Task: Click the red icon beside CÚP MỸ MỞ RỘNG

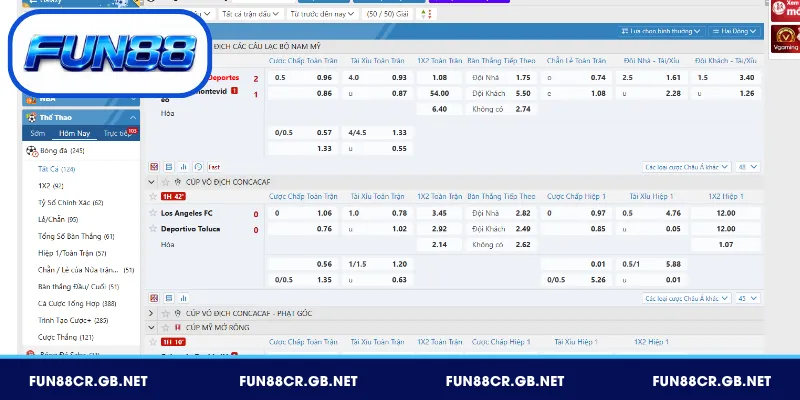Action: click(178, 328)
